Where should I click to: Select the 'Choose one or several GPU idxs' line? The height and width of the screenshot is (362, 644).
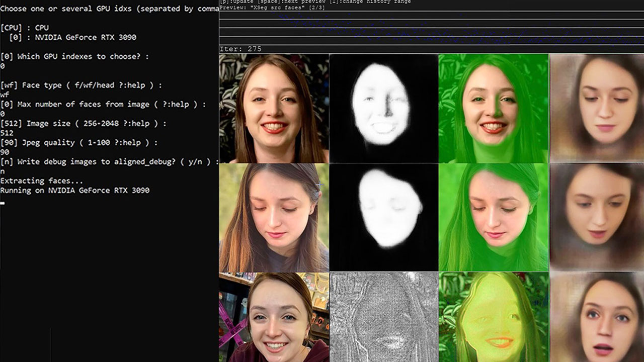click(109, 9)
